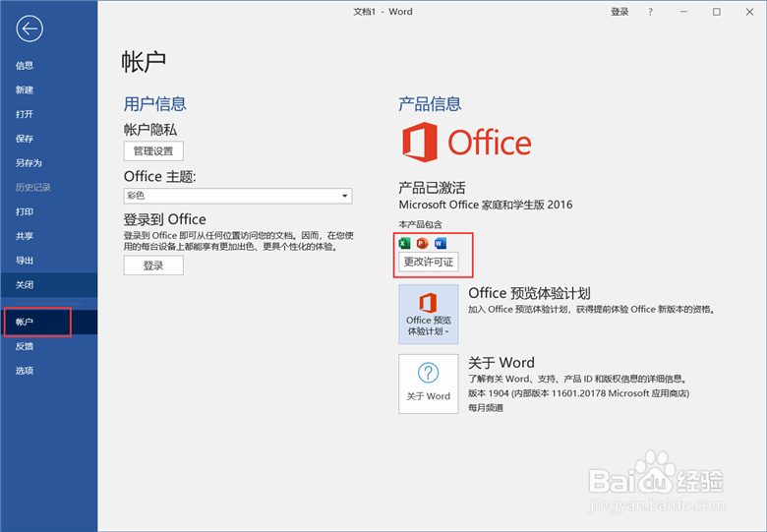Image resolution: width=767 pixels, height=532 pixels.
Task: Click the Excel icon under 本产品包含
Action: [404, 243]
